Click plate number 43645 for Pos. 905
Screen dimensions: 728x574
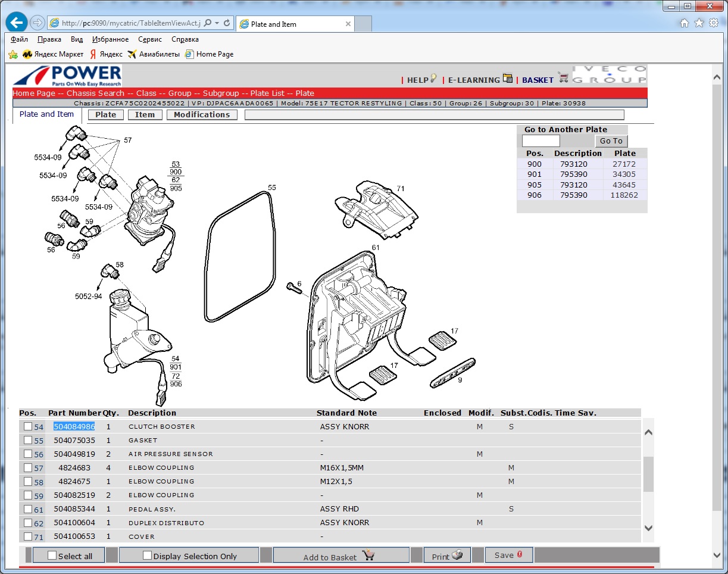[x=624, y=185]
